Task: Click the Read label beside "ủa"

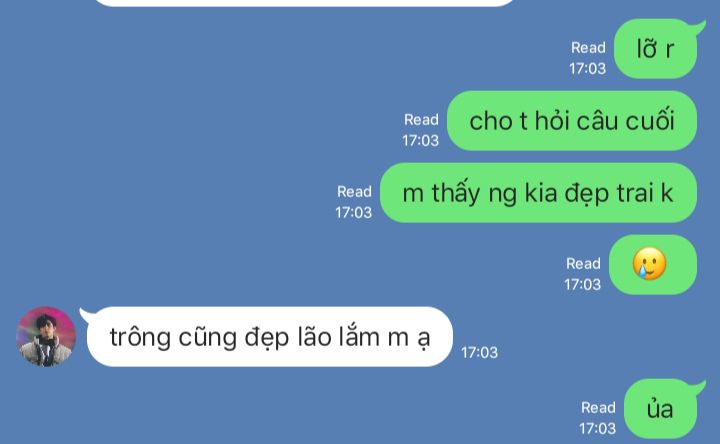Action: (x=598, y=408)
